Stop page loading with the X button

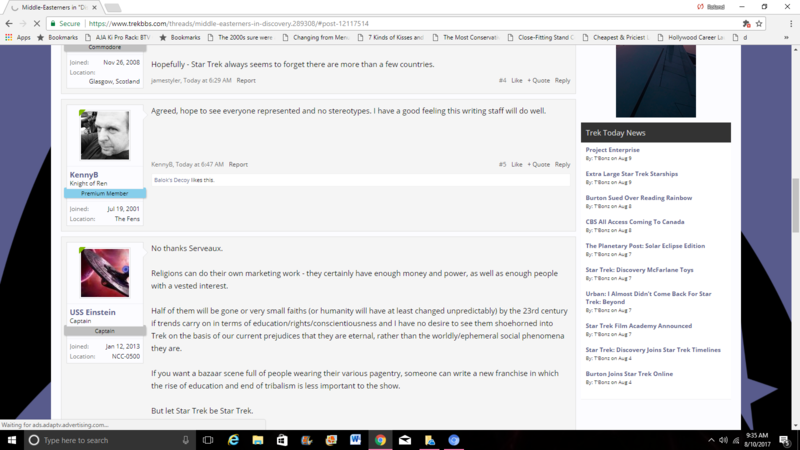[x=37, y=23]
